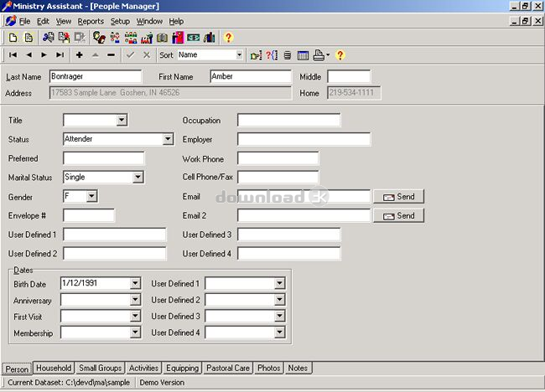Open Dates User Defined 1 dropdown
The image size is (545, 392).
point(279,283)
